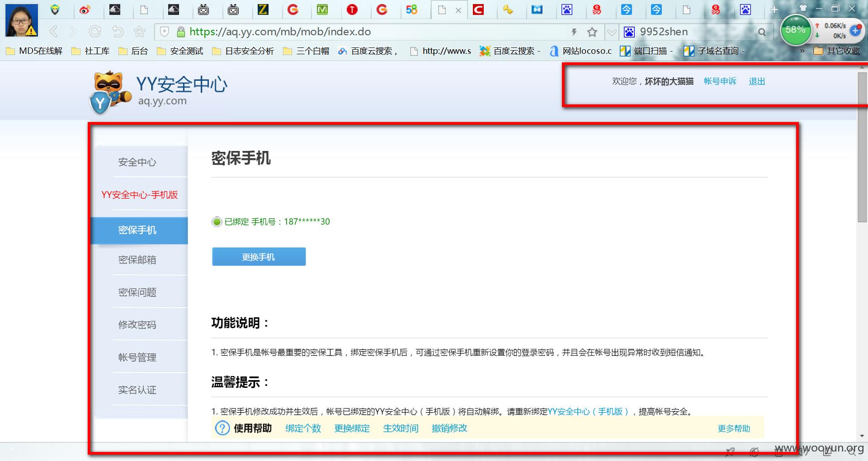Expand the address bar history dropdown arrow

tap(611, 32)
